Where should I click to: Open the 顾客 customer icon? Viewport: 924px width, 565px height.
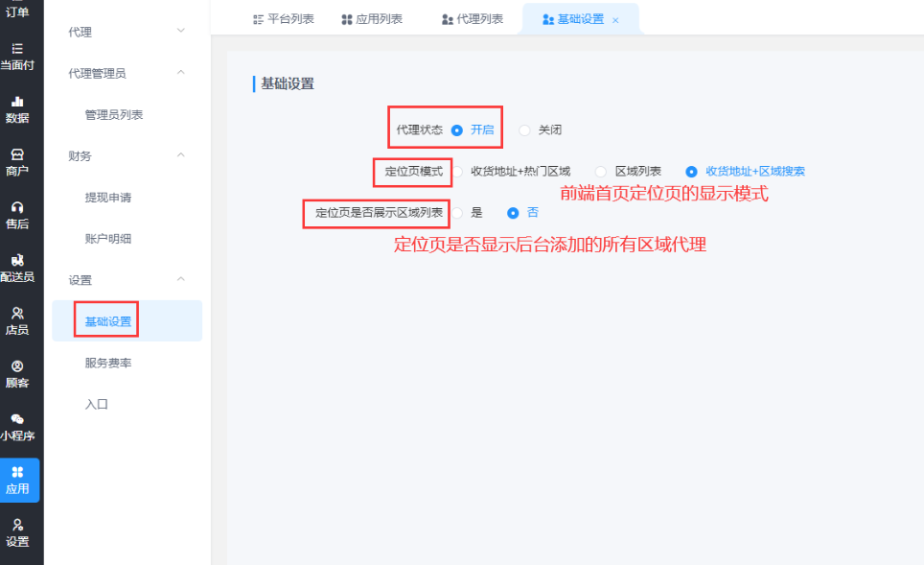tap(17, 366)
